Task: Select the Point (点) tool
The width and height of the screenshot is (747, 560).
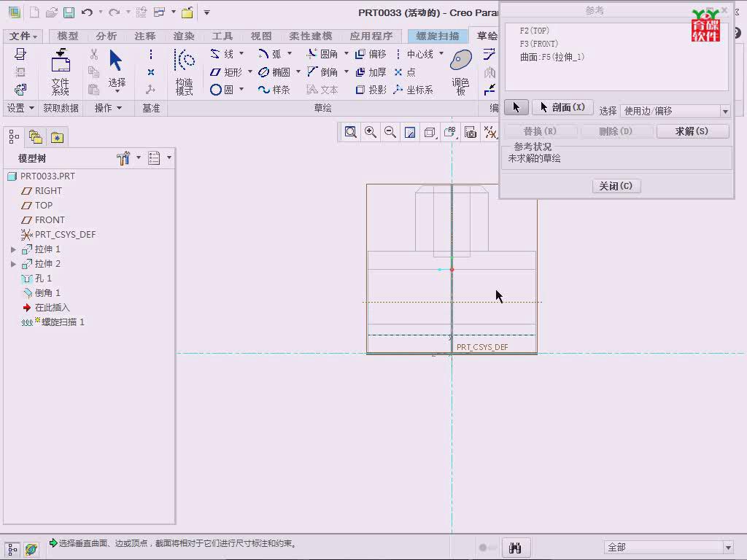Action: (405, 72)
